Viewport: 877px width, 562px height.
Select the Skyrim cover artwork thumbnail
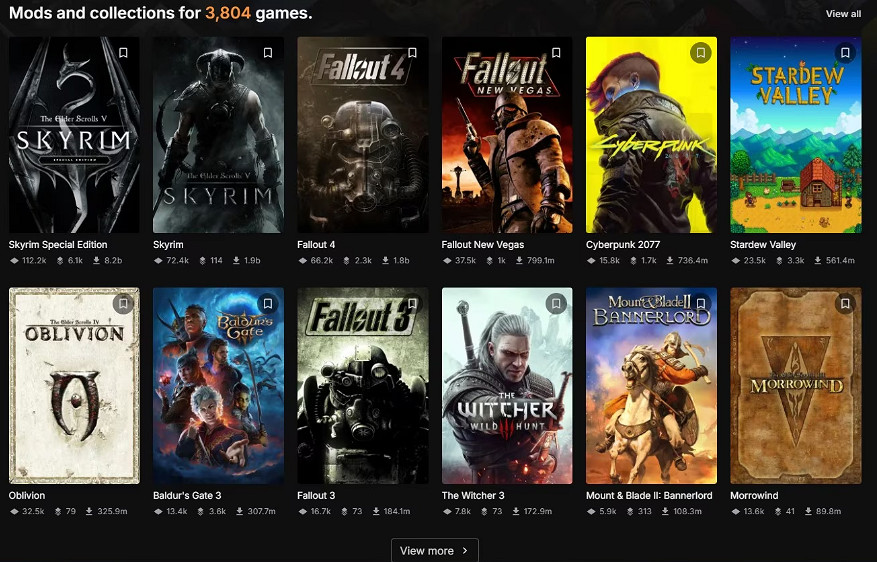[218, 135]
